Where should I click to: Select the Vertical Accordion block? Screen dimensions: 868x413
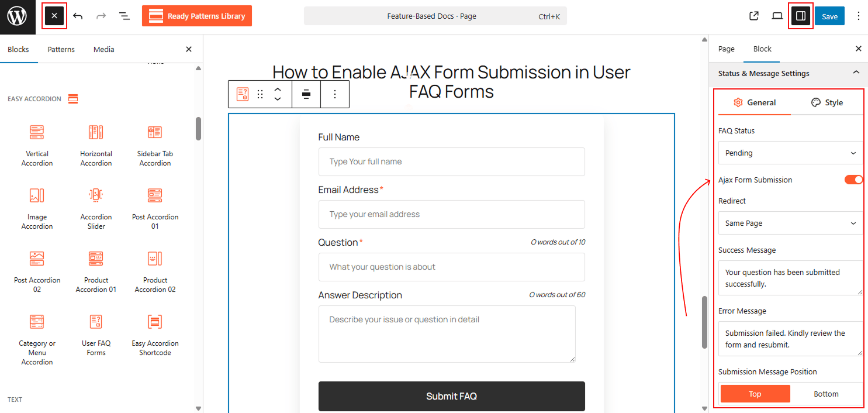point(37,143)
